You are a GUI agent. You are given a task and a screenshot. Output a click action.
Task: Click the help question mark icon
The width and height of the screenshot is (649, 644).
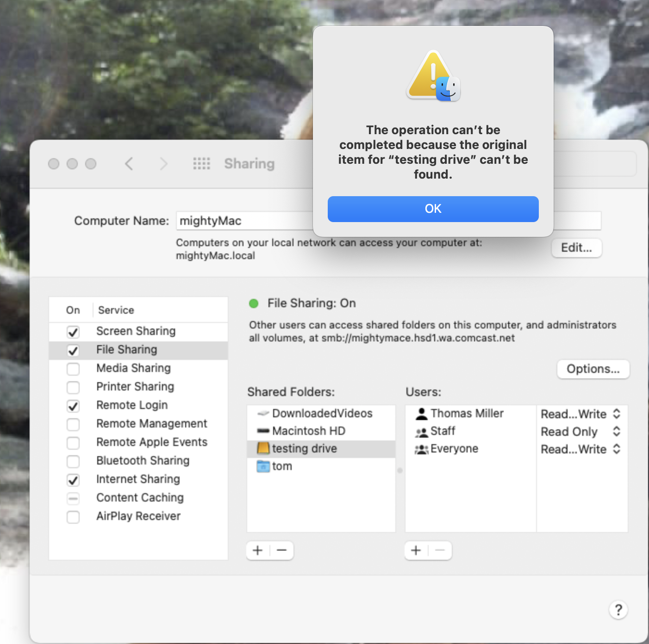618,610
